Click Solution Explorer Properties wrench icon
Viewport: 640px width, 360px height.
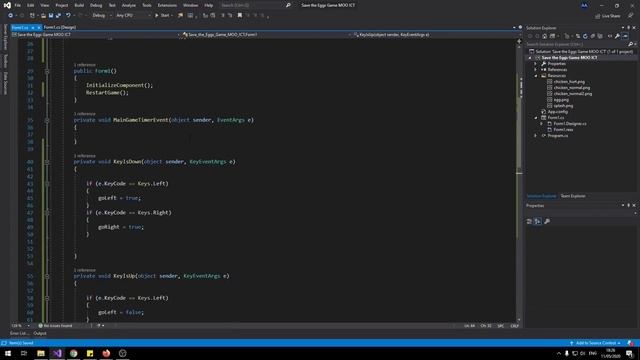click(617, 36)
